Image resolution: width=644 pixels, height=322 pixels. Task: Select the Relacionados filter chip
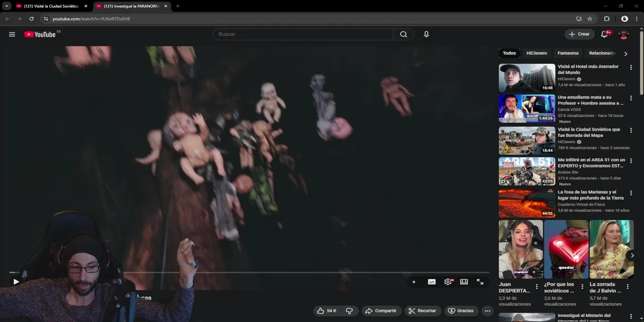[602, 53]
